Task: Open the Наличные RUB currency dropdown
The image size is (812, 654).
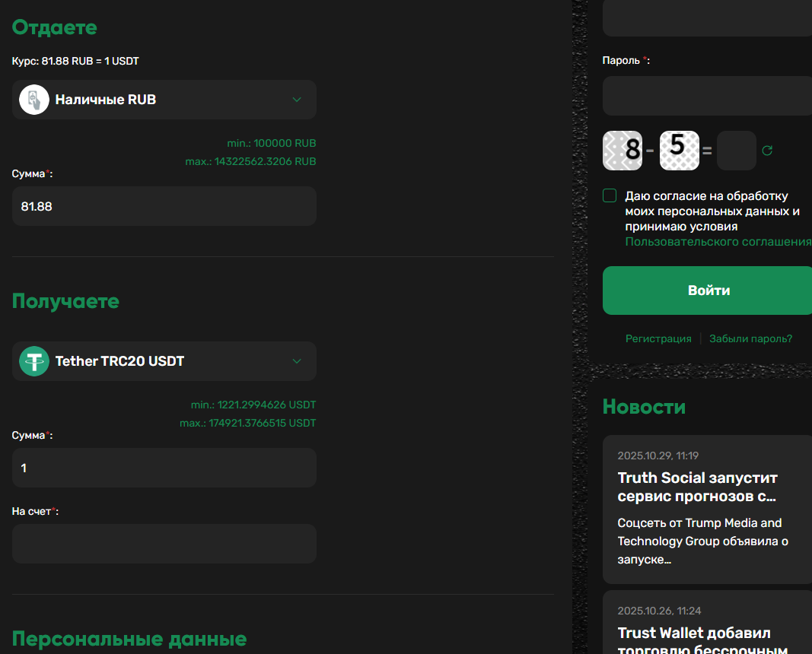Action: pyautogui.click(x=164, y=100)
